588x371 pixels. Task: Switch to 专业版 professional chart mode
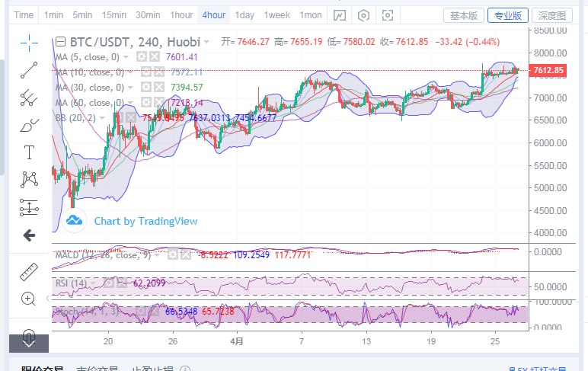[508, 15]
